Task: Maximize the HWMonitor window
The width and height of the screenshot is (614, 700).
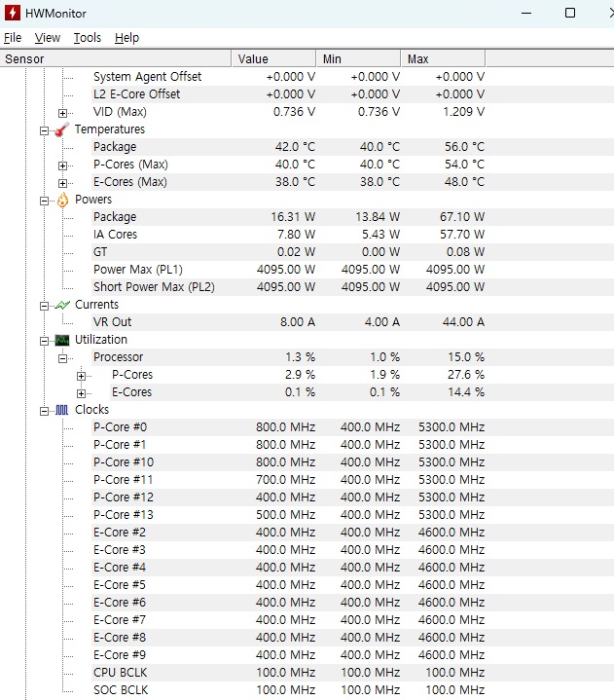Action: click(570, 13)
